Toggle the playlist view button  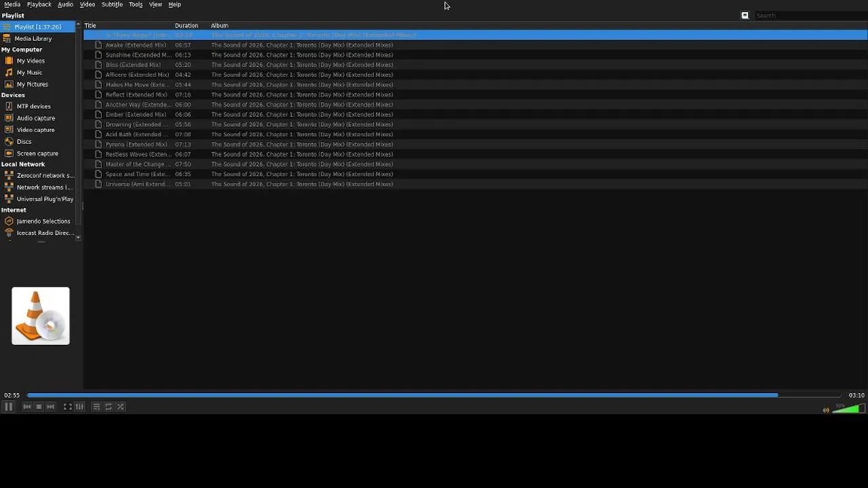tap(96, 407)
